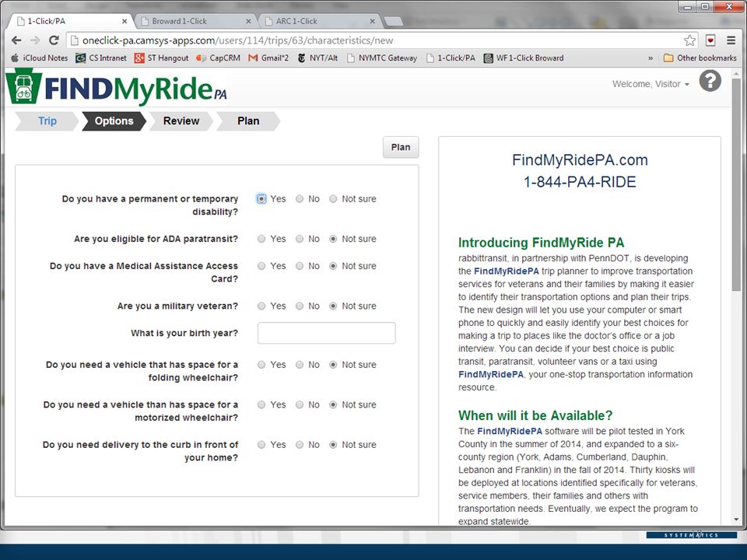Select No for curb delivery question
747x560 pixels.
pos(299,445)
